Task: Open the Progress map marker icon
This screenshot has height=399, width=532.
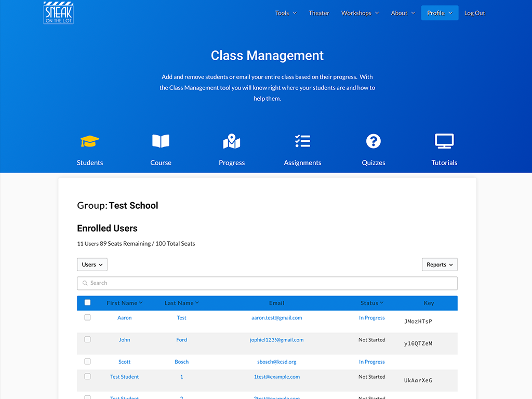Action: 232,141
